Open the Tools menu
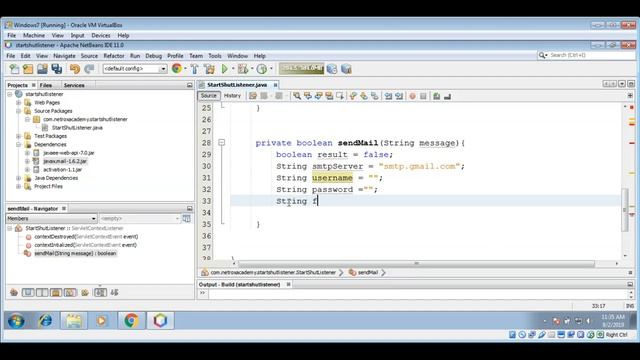Image resolution: width=640 pixels, height=360 pixels. 215,56
